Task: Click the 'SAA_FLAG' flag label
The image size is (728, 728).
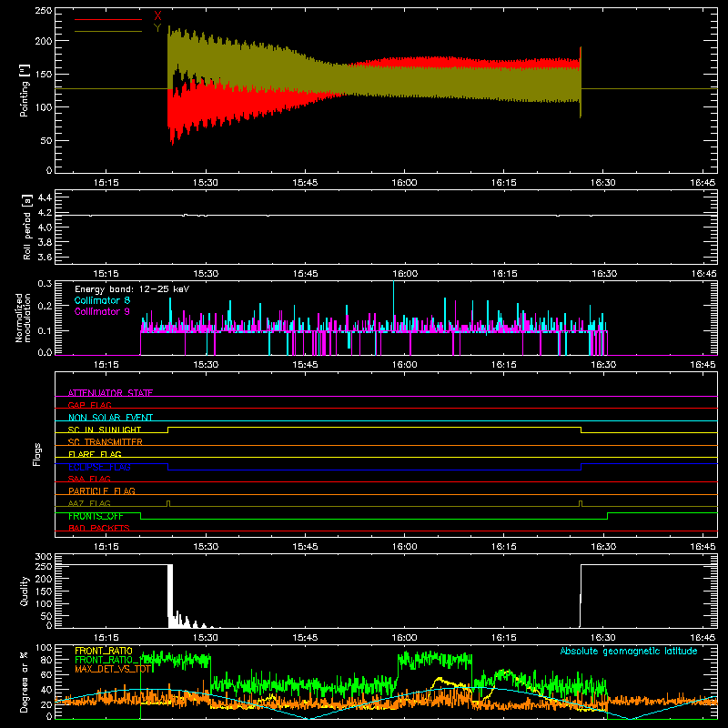Action: click(x=89, y=479)
